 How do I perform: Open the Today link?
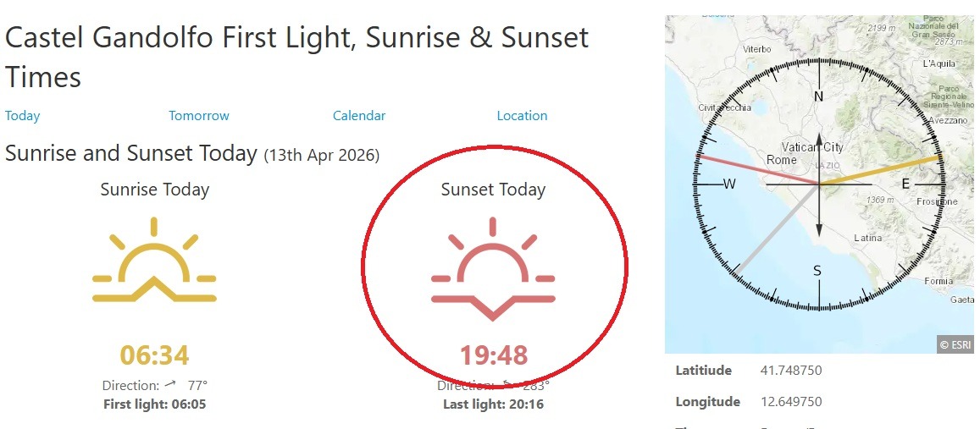click(x=23, y=116)
